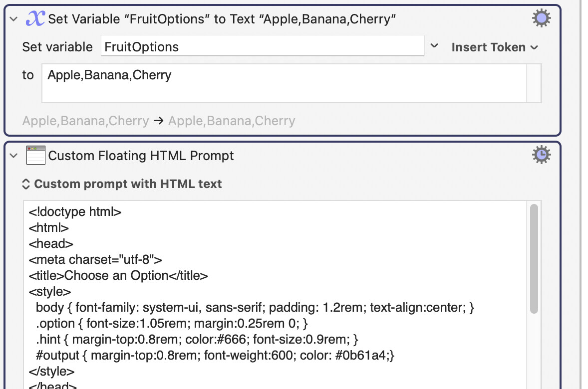The width and height of the screenshot is (588, 389).
Task: Collapse the Custom Floating HTML Prompt action
Action: (14, 156)
